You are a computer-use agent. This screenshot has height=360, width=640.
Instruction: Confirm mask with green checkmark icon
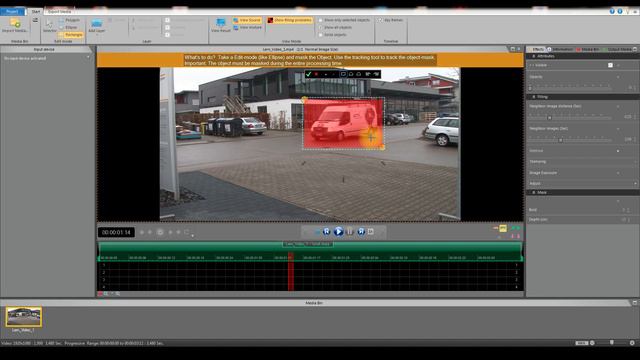coord(309,74)
